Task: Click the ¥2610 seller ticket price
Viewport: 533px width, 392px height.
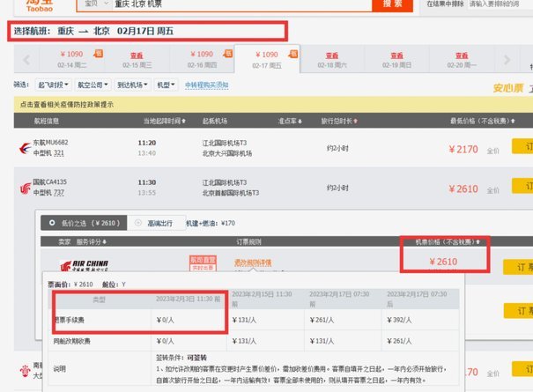Action: point(443,262)
